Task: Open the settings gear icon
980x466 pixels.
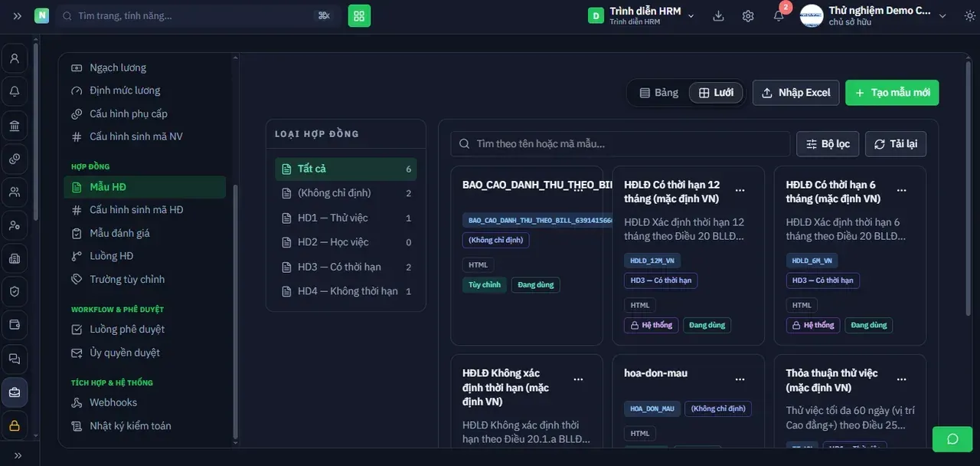Action: pos(748,15)
